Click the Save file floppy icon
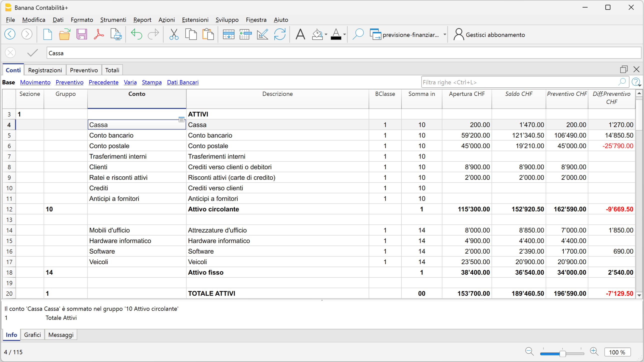The image size is (644, 362). pyautogui.click(x=81, y=34)
